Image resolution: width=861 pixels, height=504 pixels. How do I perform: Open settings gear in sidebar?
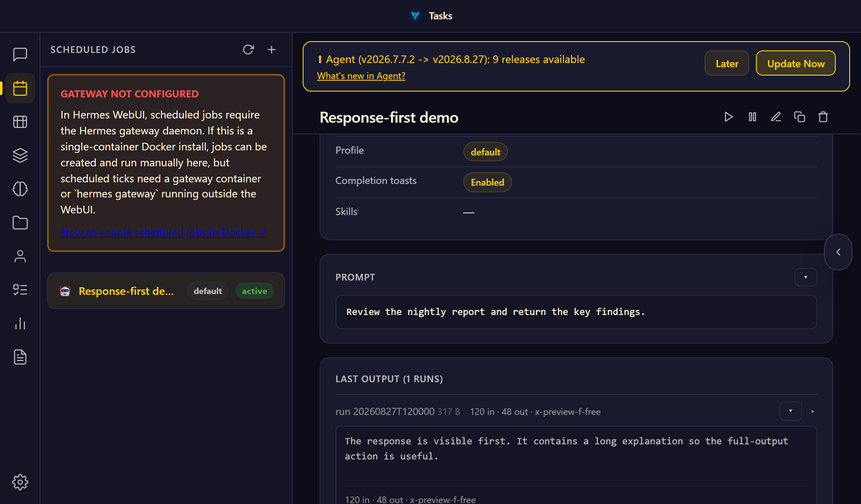(x=20, y=482)
